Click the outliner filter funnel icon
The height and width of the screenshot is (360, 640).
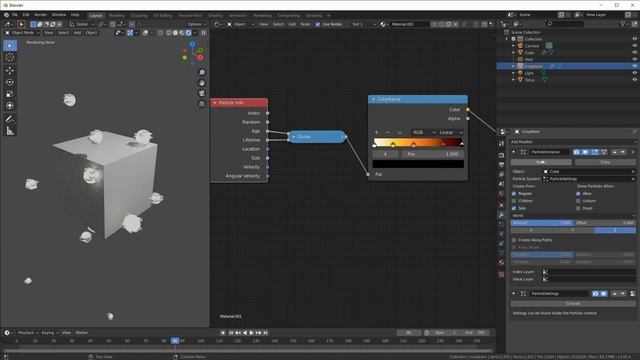(x=623, y=24)
